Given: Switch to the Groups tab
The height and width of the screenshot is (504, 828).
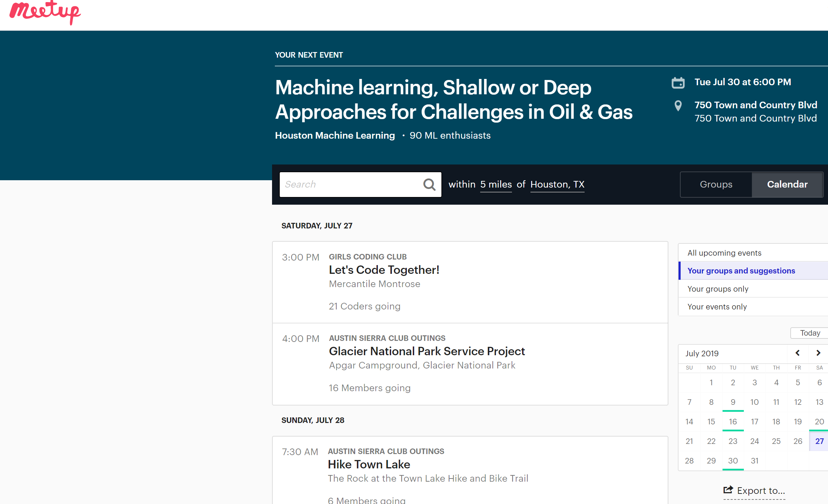Looking at the screenshot, I should (716, 184).
